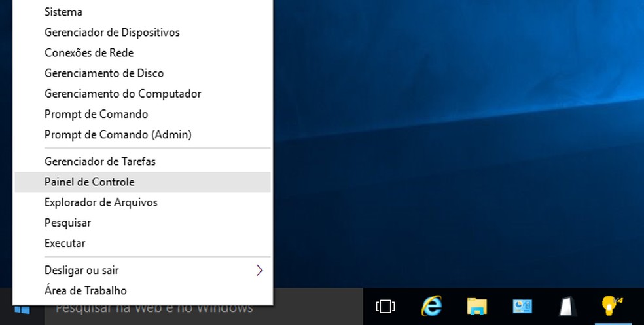Expand Desligar ou sair submenu arrow
This screenshot has width=644, height=325.
(x=259, y=270)
